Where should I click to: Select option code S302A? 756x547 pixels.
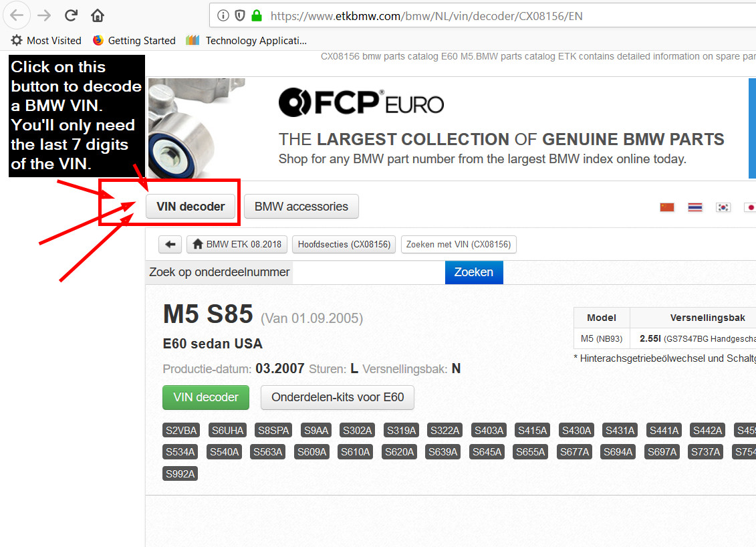[357, 430]
